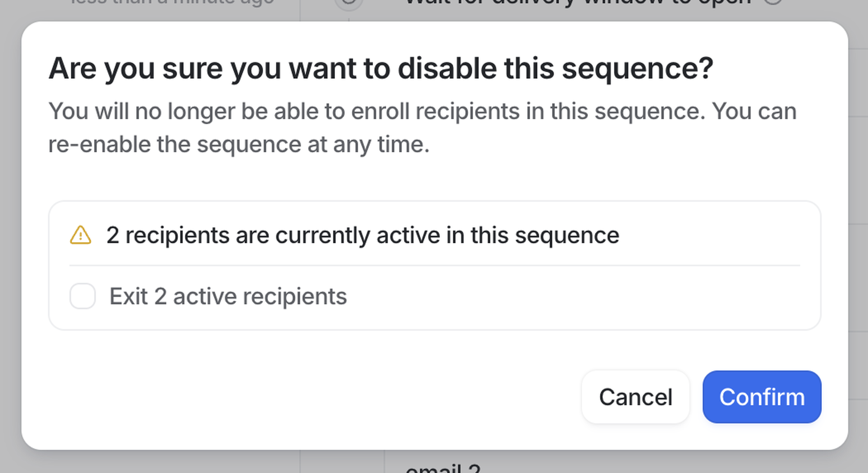Click empty footer space left of Cancel
The height and width of the screenshot is (473, 868).
[x=303, y=397]
